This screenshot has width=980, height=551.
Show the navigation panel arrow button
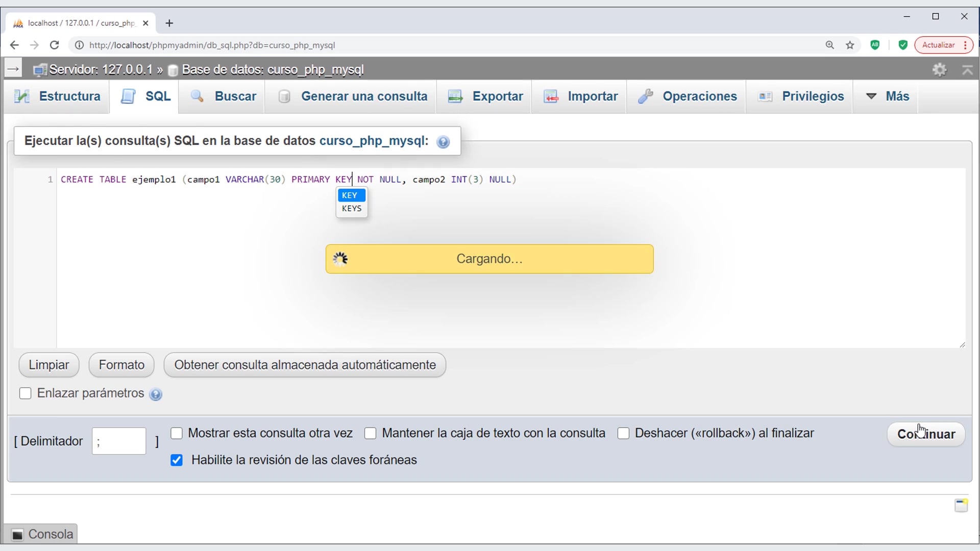[x=13, y=68]
